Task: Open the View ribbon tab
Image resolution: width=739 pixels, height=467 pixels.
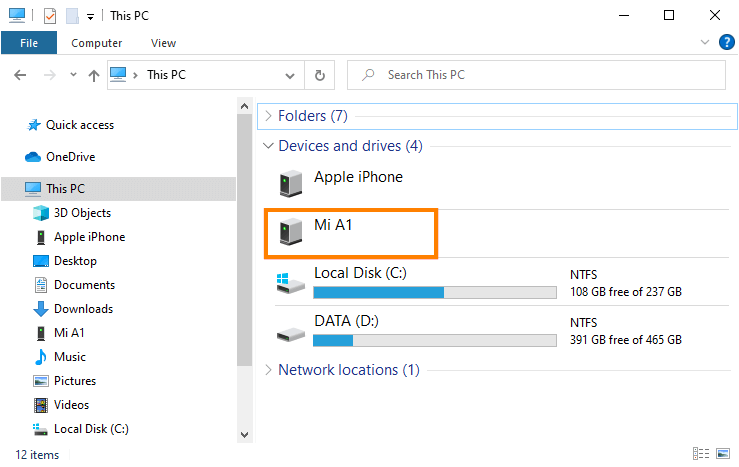Action: pyautogui.click(x=163, y=43)
